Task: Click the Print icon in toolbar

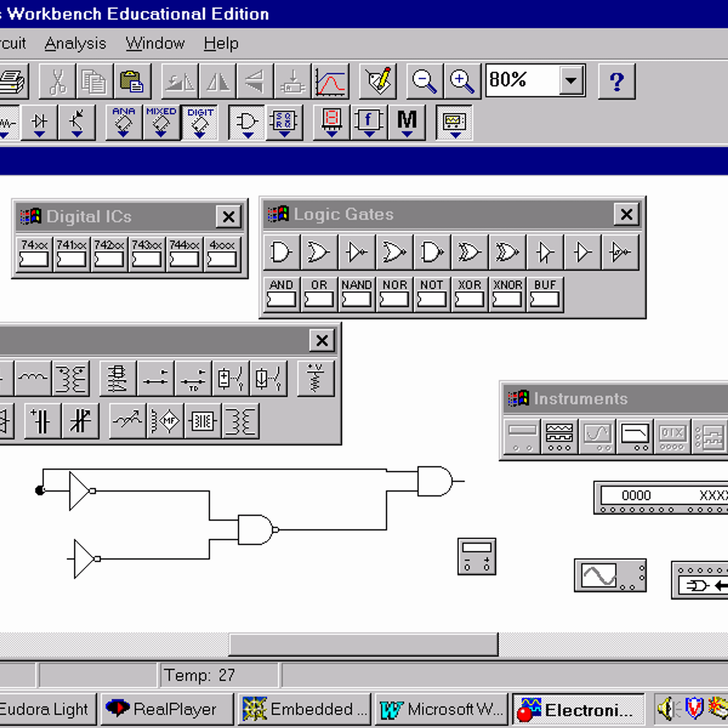Action: (x=13, y=81)
